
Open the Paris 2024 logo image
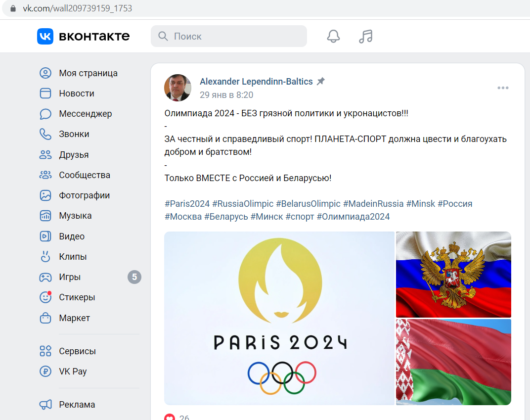pos(279,318)
